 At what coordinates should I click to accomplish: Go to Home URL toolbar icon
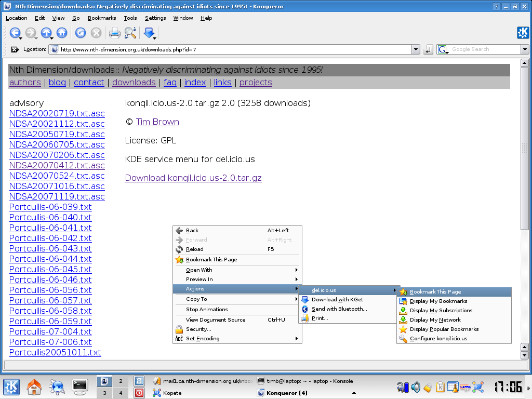point(62,33)
